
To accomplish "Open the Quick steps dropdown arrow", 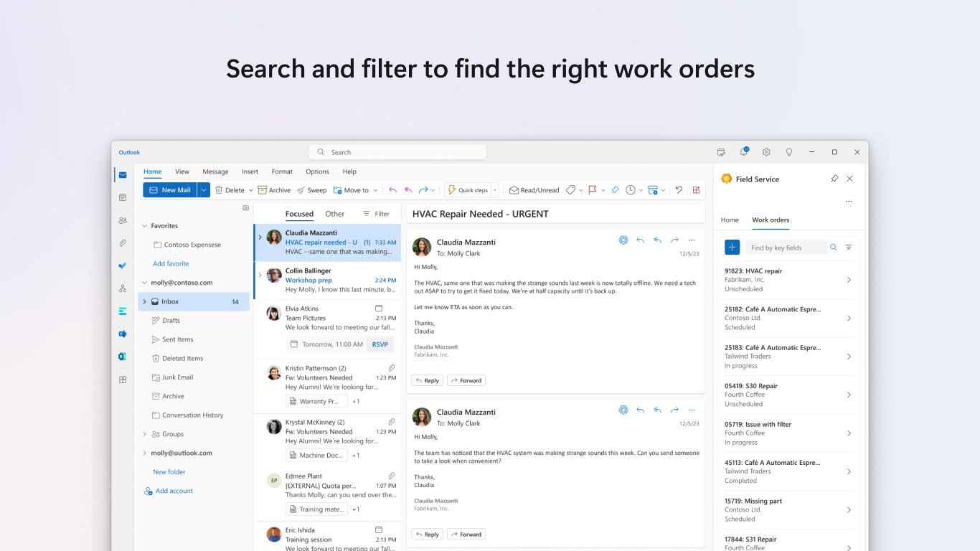I will (x=495, y=190).
